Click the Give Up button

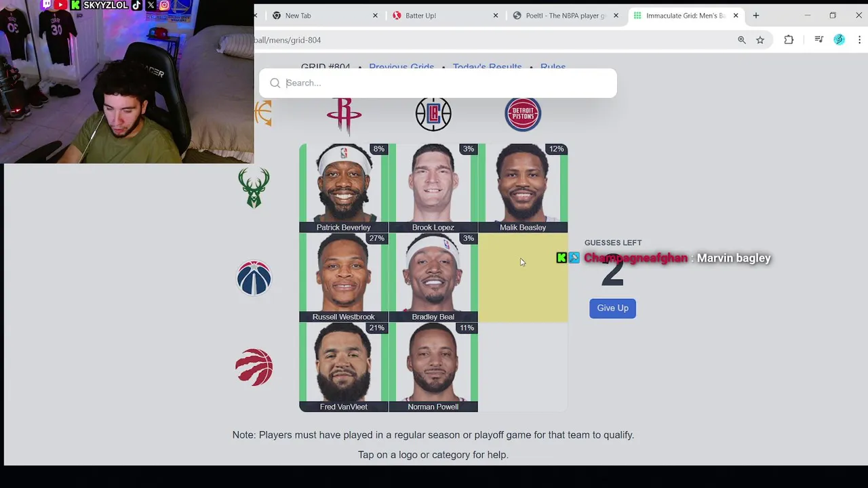612,308
